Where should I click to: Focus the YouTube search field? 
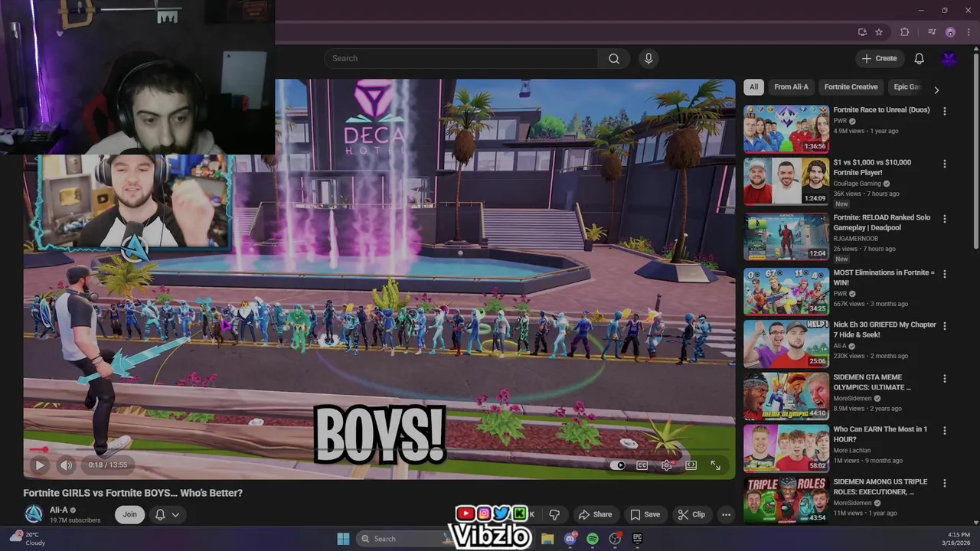(461, 58)
